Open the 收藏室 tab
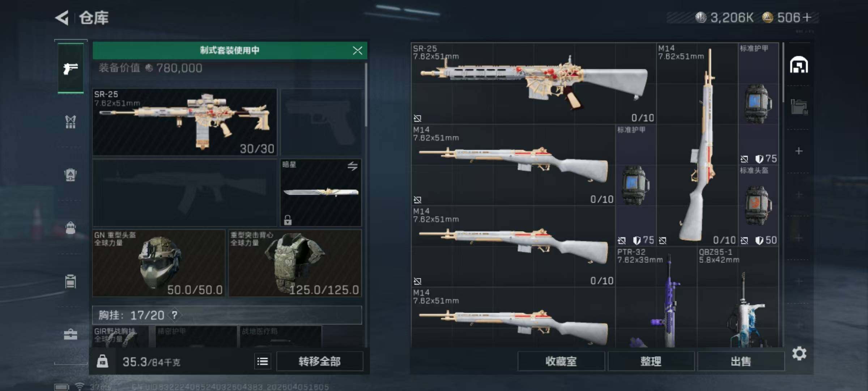Viewport: 868px width, 391px height. pos(561,361)
